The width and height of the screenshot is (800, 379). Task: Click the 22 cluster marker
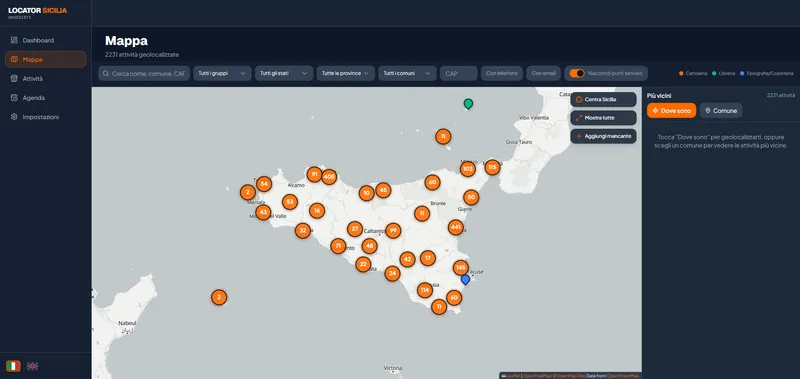coord(363,264)
